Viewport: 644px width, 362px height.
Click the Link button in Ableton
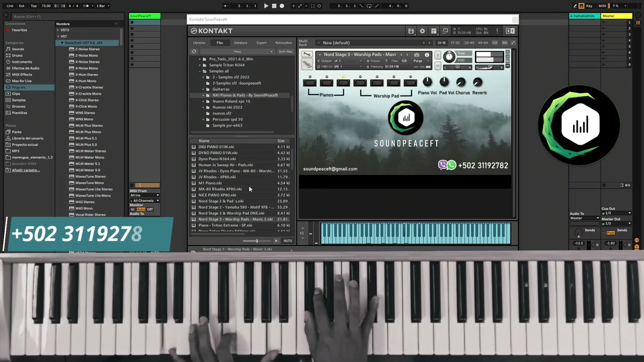tap(10, 6)
